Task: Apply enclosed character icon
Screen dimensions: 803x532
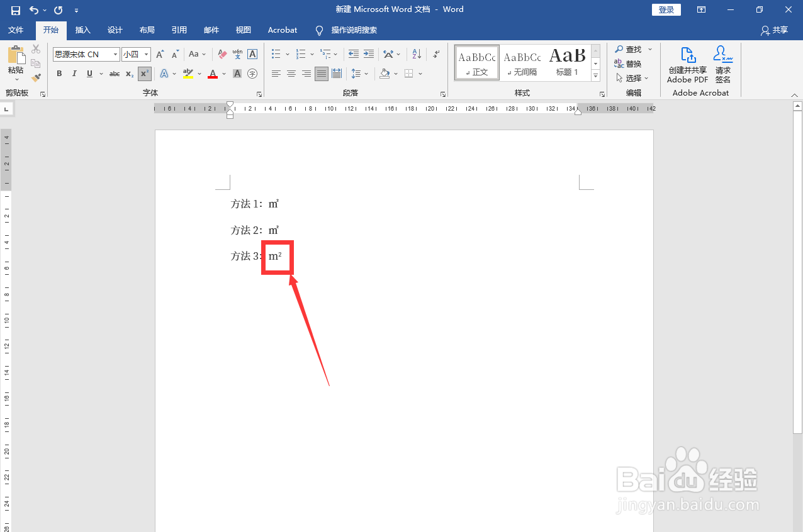Action: tap(252, 74)
